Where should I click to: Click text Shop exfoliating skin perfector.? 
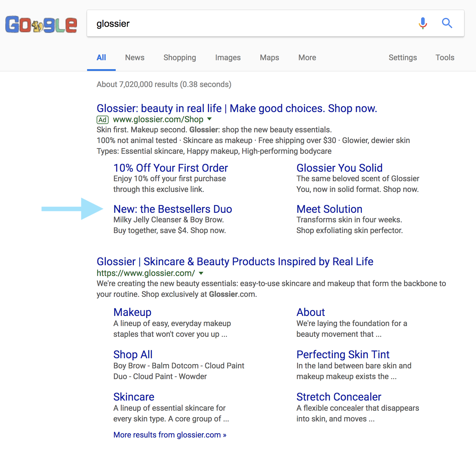(x=350, y=230)
